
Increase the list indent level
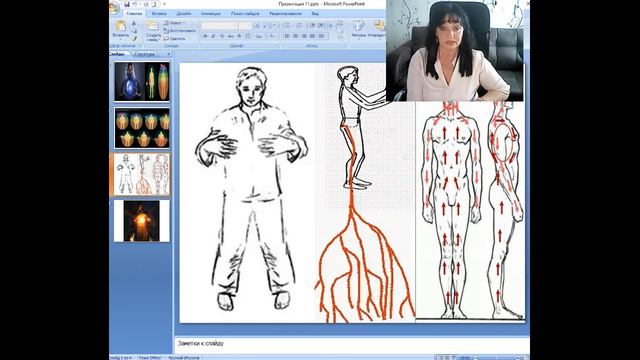click(321, 26)
